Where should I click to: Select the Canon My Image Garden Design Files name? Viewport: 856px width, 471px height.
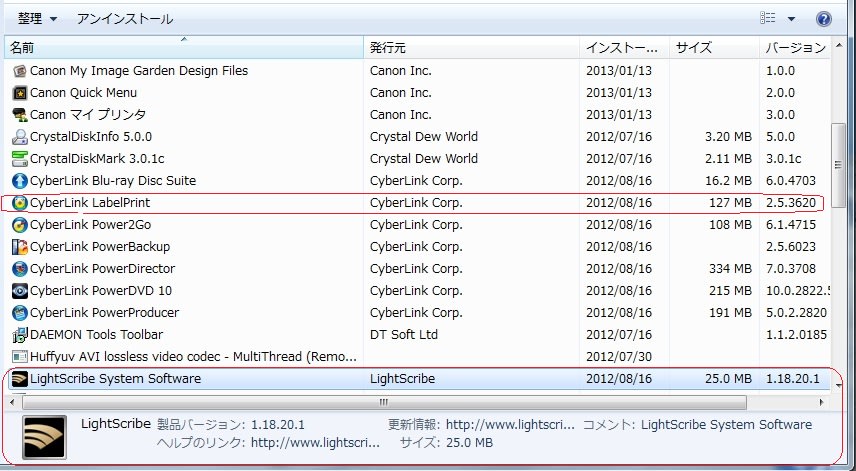coord(139,71)
